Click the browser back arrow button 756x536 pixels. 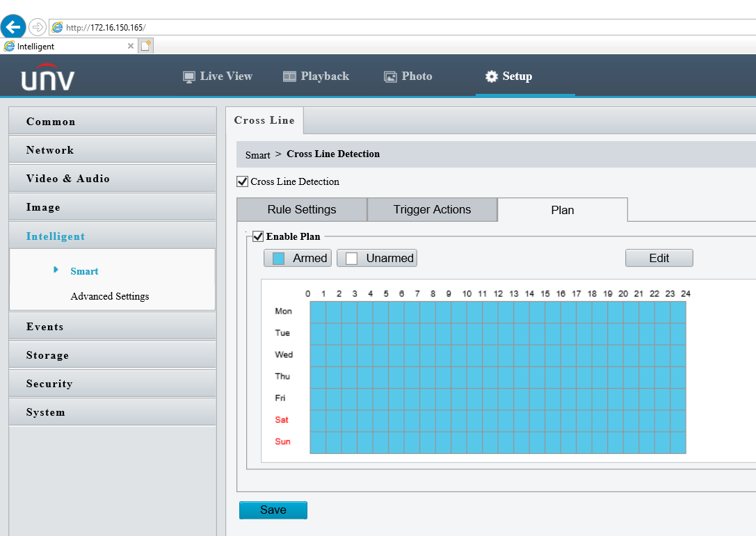13,26
